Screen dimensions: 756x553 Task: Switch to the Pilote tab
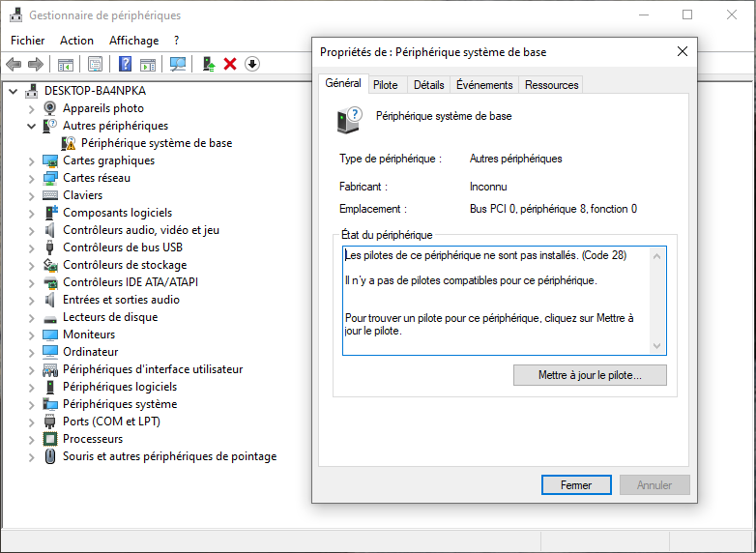[385, 85]
